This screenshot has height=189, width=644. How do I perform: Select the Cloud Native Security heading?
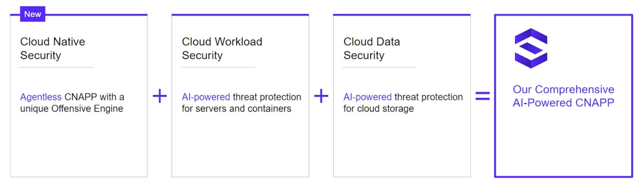coord(52,49)
